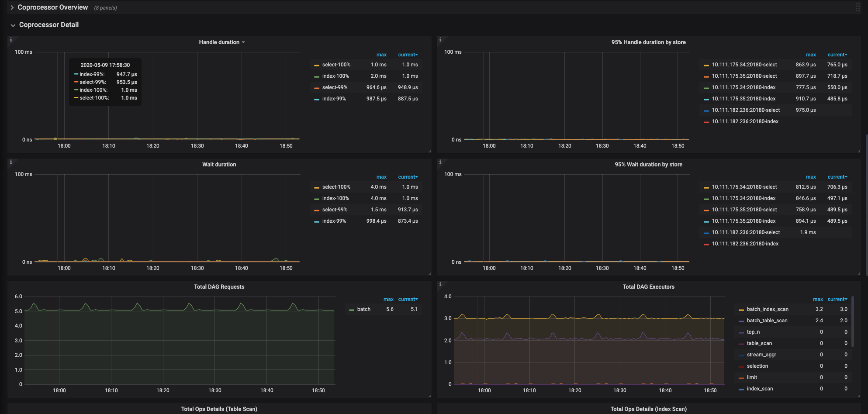Open the Total DAG Requests panel title menu
Viewport: 868px width, 414px height.
[219, 287]
